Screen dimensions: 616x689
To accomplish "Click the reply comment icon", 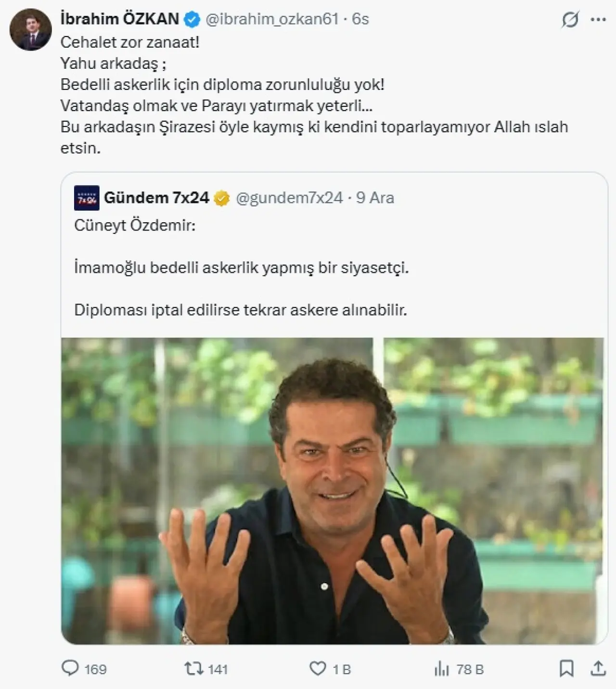I will click(70, 668).
